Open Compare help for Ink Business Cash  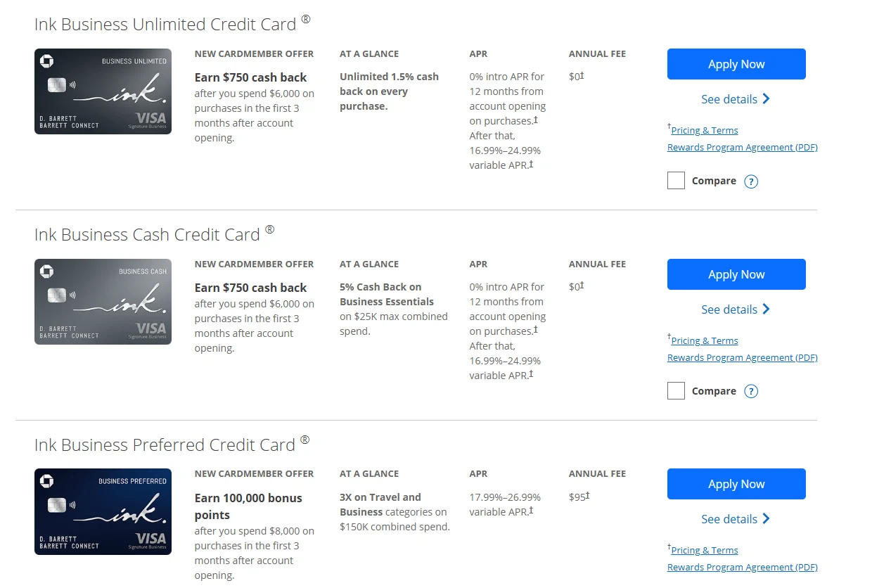click(751, 392)
